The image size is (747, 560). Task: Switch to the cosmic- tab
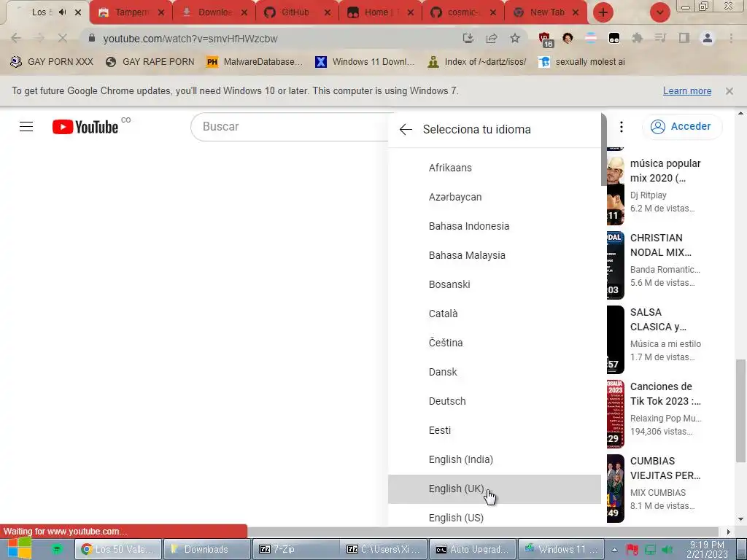[x=462, y=13]
